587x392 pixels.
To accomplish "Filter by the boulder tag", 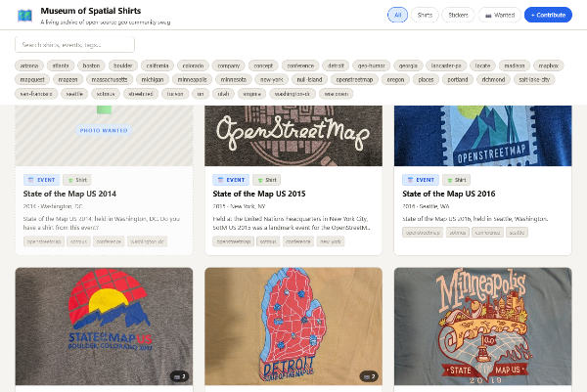I will pyautogui.click(x=123, y=65).
